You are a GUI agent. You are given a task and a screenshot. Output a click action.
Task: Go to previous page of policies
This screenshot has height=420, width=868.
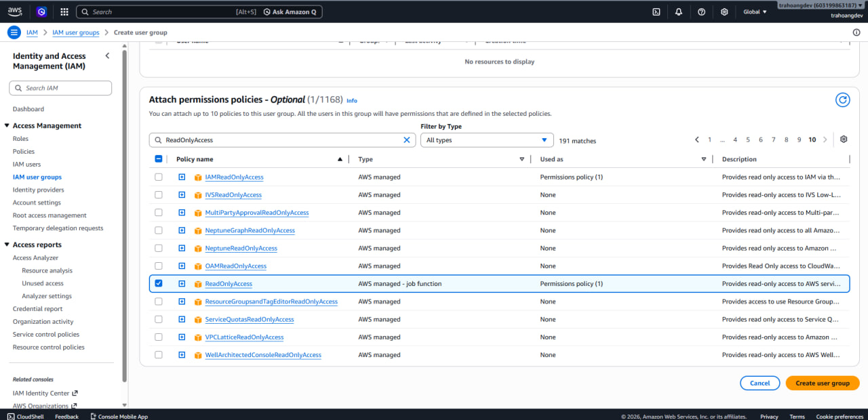pyautogui.click(x=696, y=140)
